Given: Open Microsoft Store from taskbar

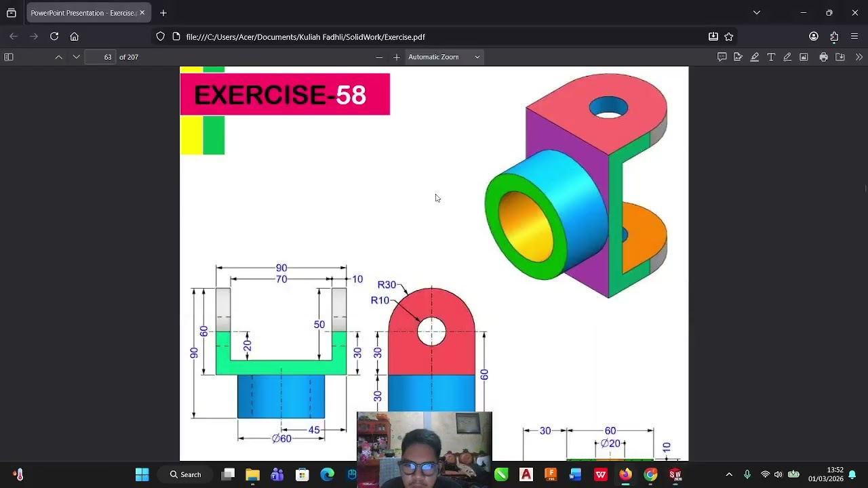Looking at the screenshot, I should pos(302,474).
